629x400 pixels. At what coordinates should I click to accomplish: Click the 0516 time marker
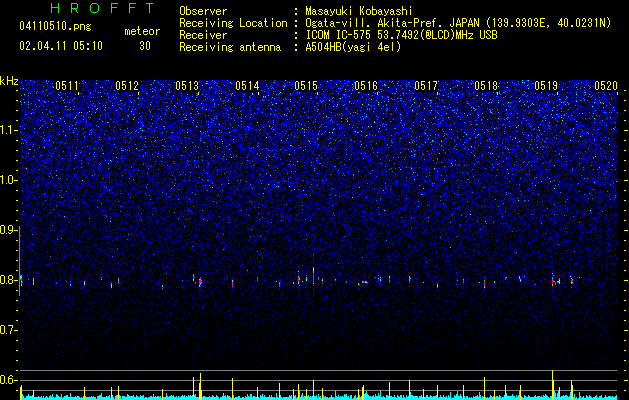pyautogui.click(x=366, y=86)
